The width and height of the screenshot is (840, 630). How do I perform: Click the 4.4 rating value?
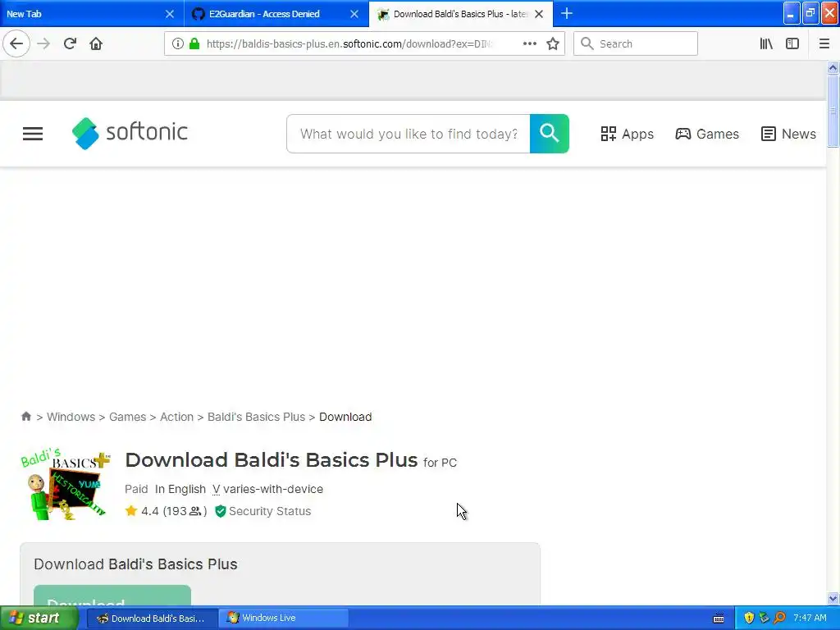click(150, 511)
